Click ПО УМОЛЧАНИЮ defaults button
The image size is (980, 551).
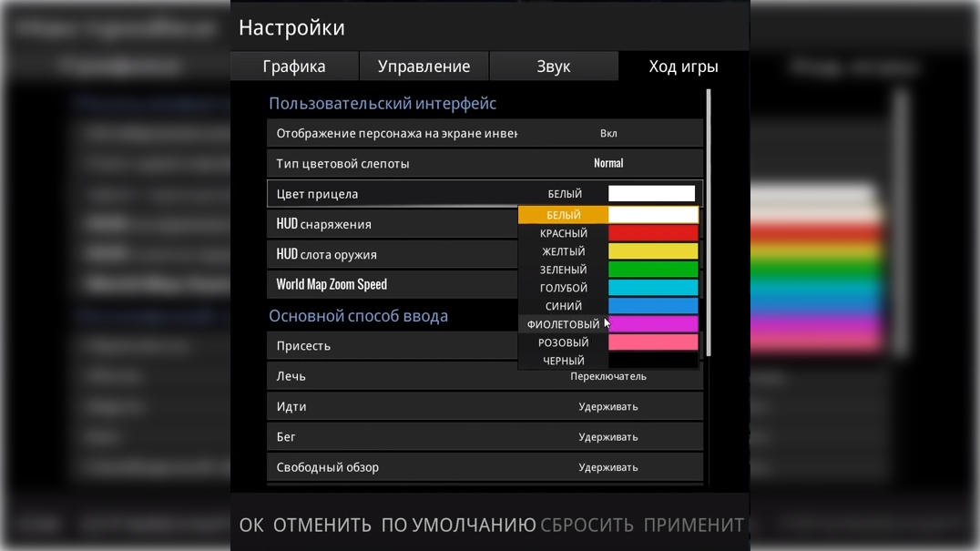458,525
